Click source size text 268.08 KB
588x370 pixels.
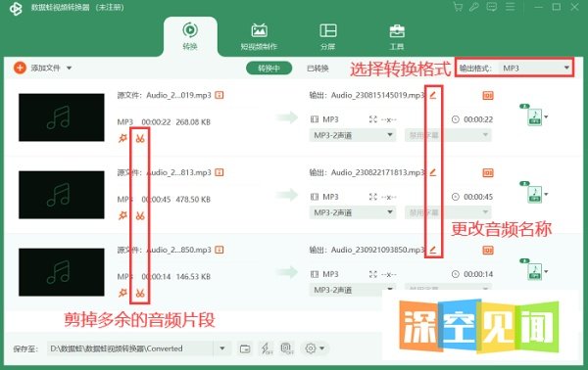point(193,122)
